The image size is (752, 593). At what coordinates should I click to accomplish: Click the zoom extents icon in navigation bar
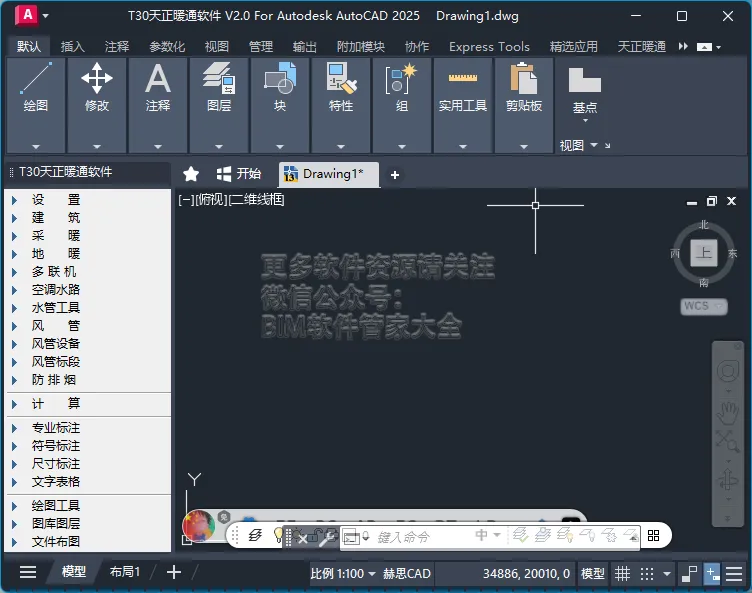click(x=728, y=440)
